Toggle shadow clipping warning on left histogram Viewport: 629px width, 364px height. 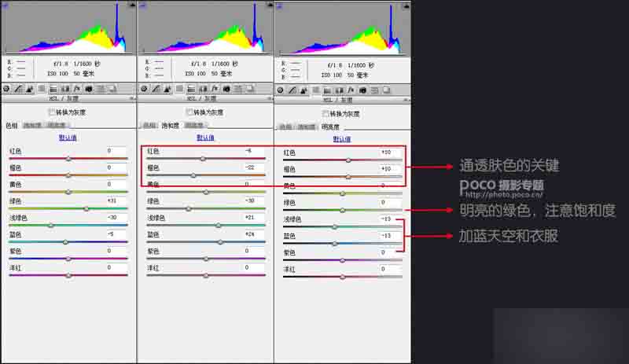click(6, 6)
